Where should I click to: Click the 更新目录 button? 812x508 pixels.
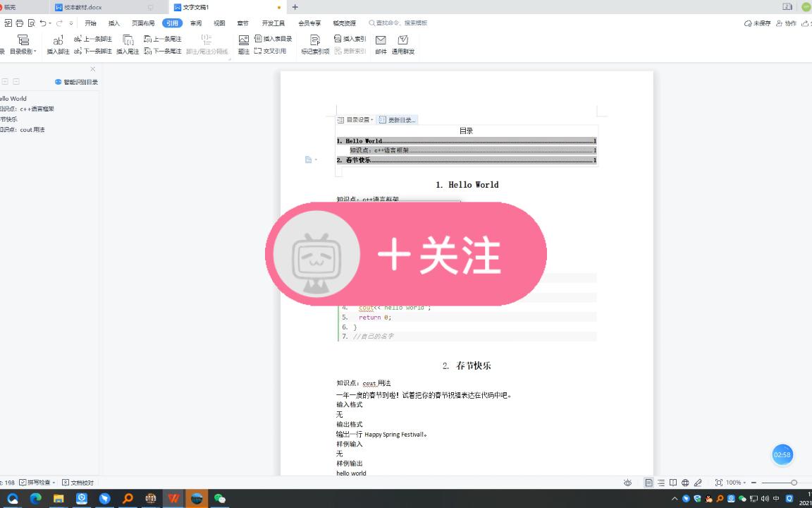tap(397, 119)
